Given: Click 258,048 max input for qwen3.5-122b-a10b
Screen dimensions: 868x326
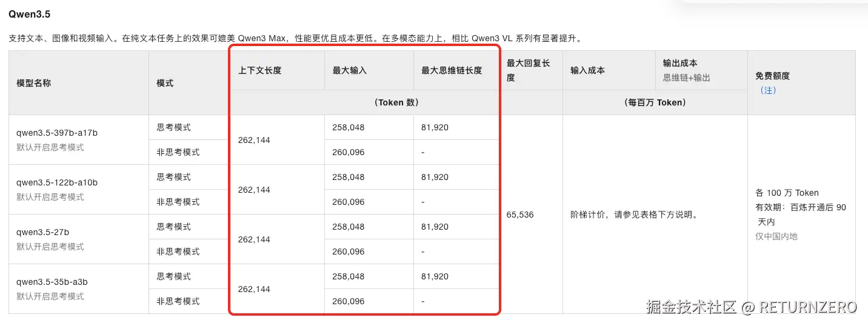Looking at the screenshot, I should coord(349,177).
